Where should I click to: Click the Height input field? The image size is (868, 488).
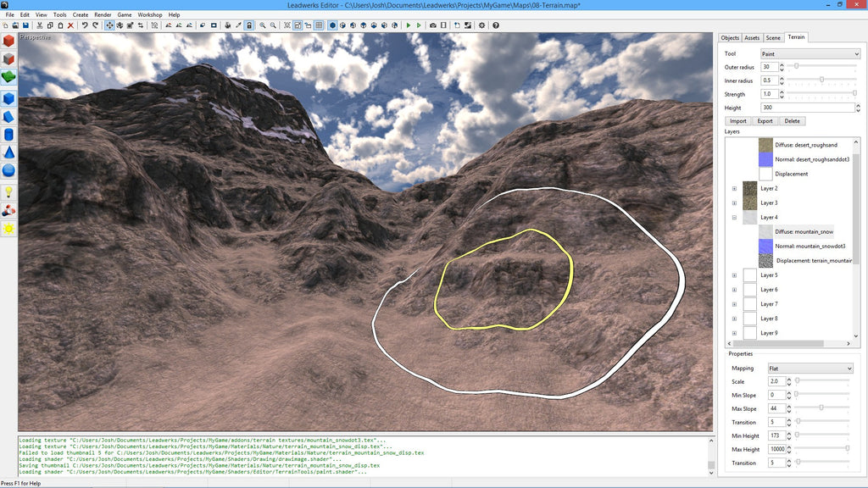pyautogui.click(x=807, y=108)
